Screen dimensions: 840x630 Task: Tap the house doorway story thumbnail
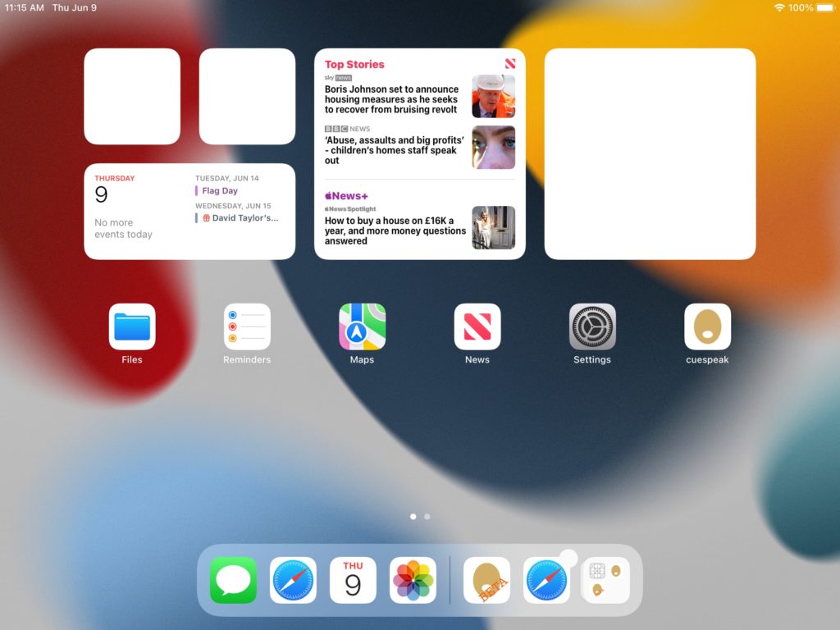point(493,228)
